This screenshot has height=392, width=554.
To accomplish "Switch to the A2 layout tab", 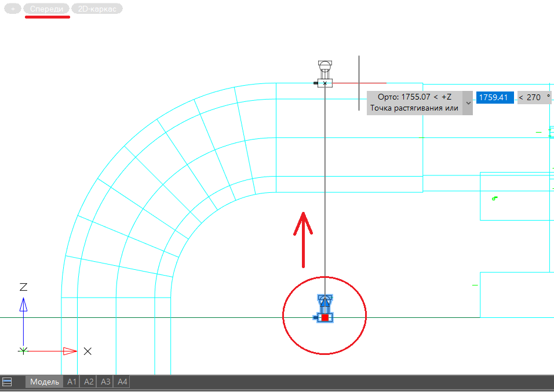I will 89,382.
